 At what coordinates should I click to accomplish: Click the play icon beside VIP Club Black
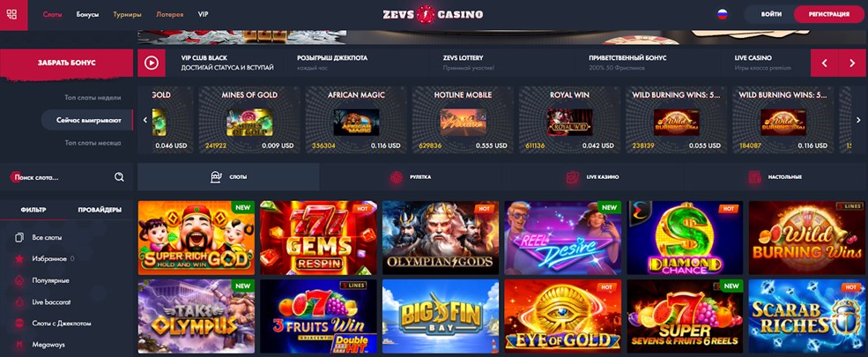(152, 63)
